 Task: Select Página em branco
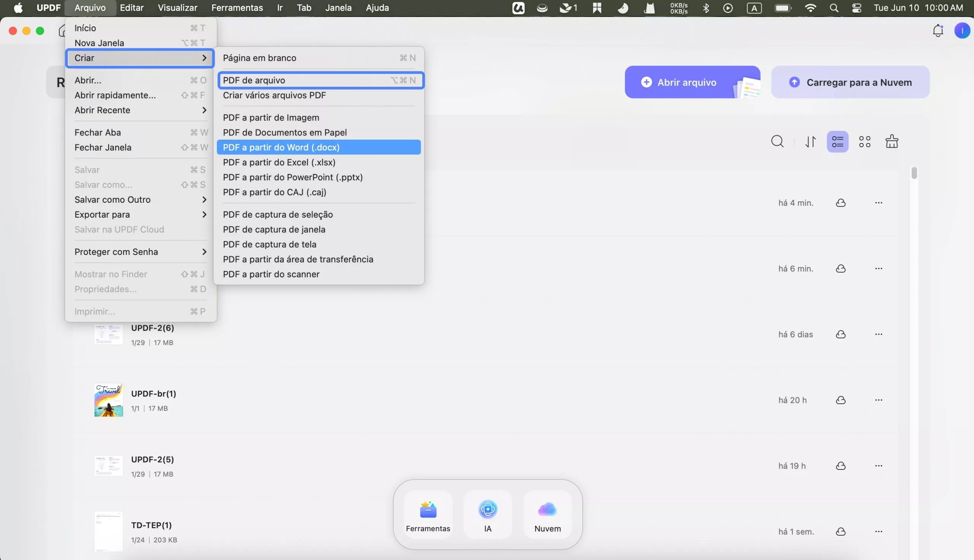click(319, 58)
